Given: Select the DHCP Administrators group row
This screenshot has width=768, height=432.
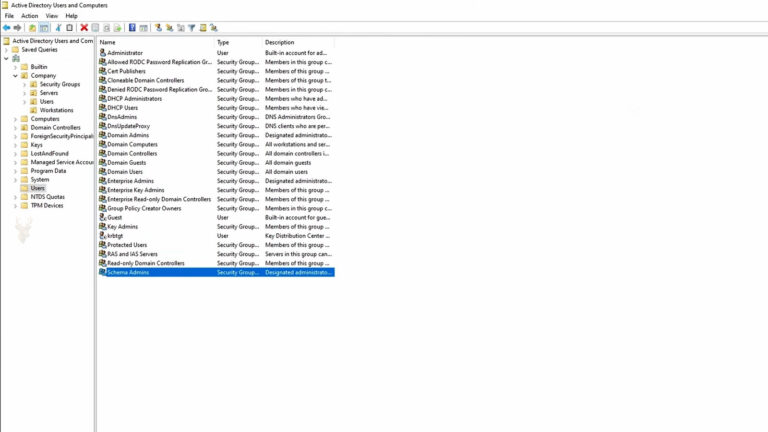Looking at the screenshot, I should (216, 98).
